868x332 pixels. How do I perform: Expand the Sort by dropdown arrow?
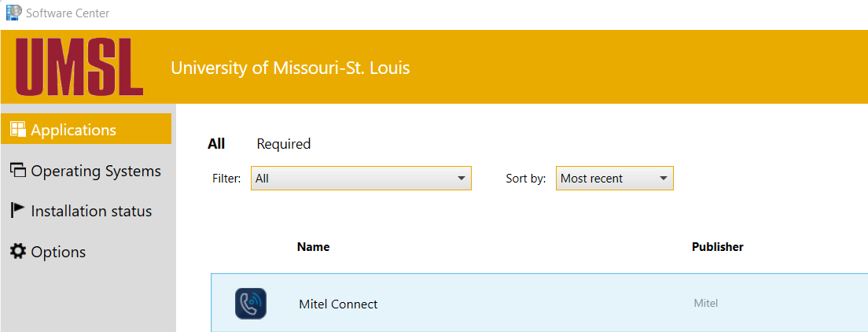point(664,179)
